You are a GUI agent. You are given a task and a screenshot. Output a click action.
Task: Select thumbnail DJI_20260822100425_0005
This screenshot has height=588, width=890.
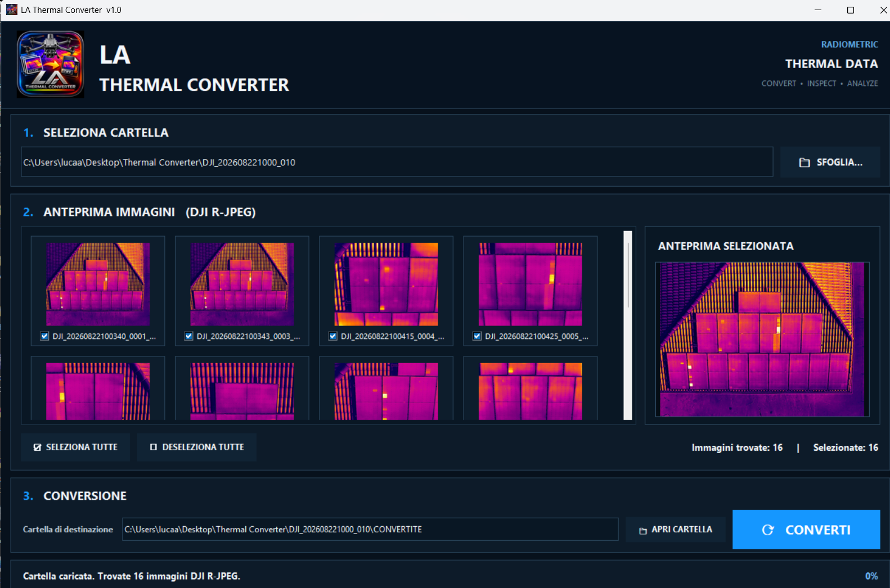(530, 284)
